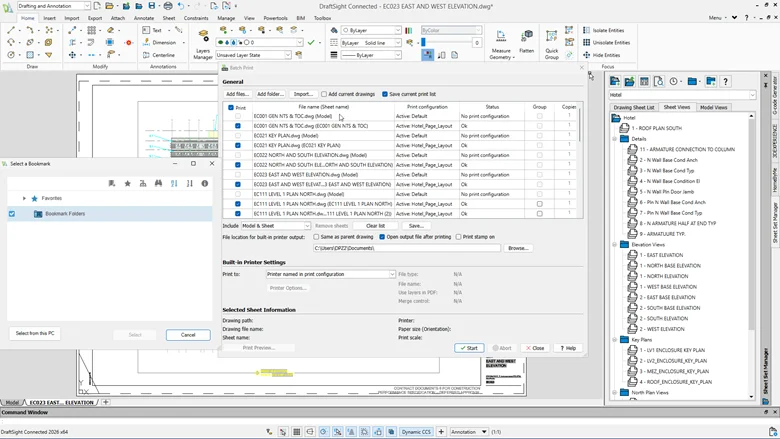Click the Start button in Batch Print
The height and width of the screenshot is (439, 780).
(468, 348)
